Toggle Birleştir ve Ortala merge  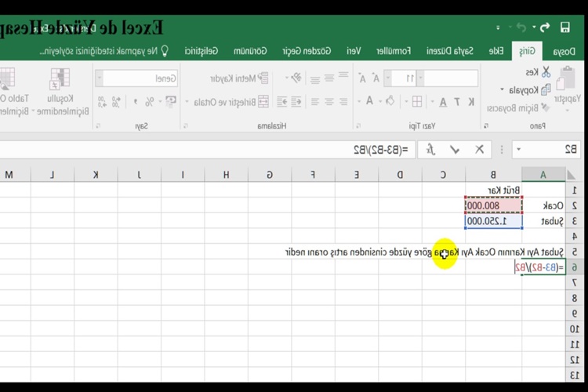231,102
